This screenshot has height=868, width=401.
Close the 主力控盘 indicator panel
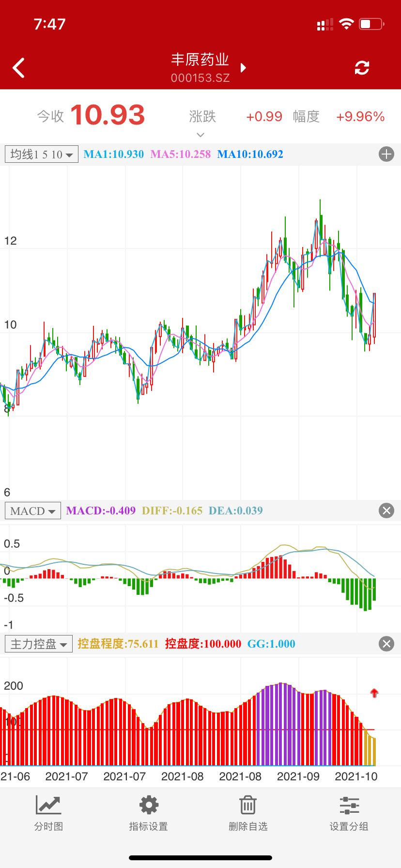pyautogui.click(x=386, y=644)
